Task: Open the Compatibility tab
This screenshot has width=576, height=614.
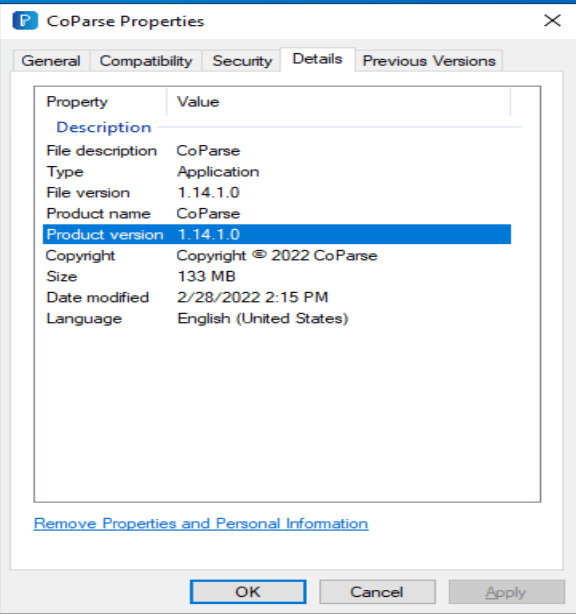Action: [x=146, y=61]
